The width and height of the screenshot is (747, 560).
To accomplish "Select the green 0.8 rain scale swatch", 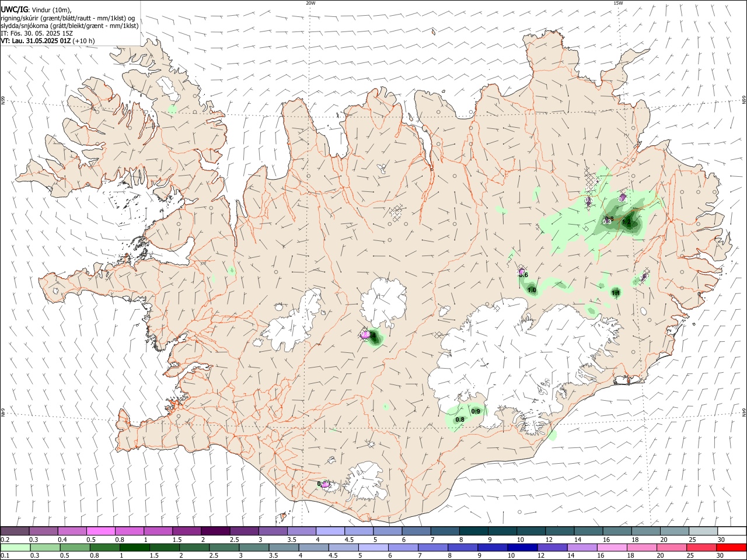I will tap(104, 547).
